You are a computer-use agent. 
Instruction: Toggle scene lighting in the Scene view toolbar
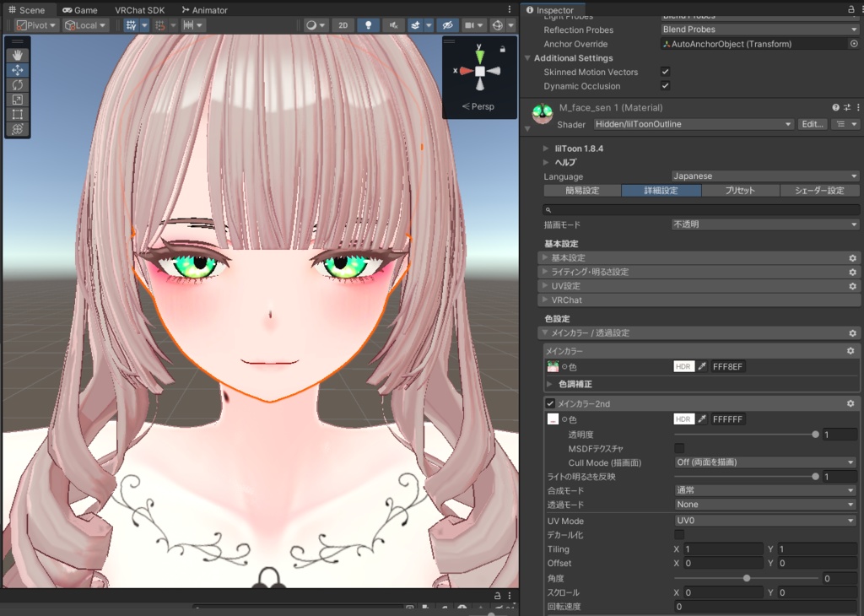(369, 26)
